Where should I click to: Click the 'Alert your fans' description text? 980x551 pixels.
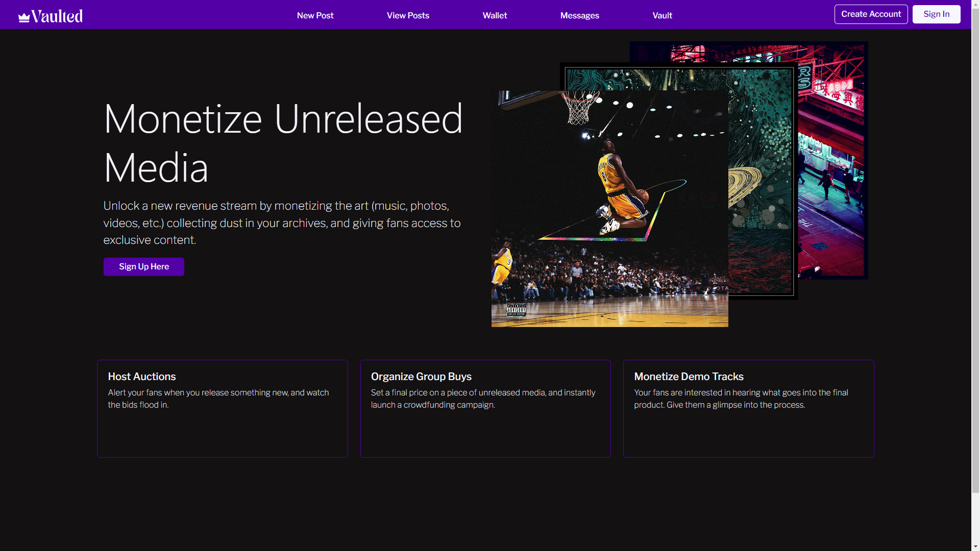[218, 398]
